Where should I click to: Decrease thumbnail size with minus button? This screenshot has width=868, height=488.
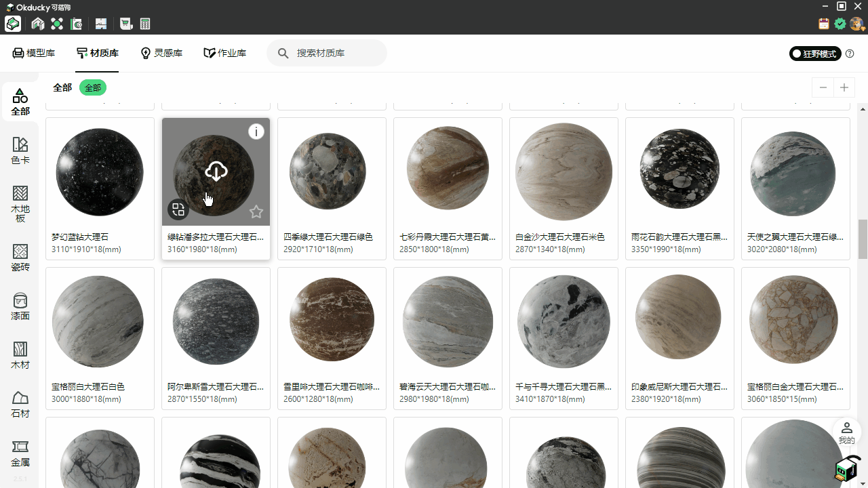coord(823,87)
